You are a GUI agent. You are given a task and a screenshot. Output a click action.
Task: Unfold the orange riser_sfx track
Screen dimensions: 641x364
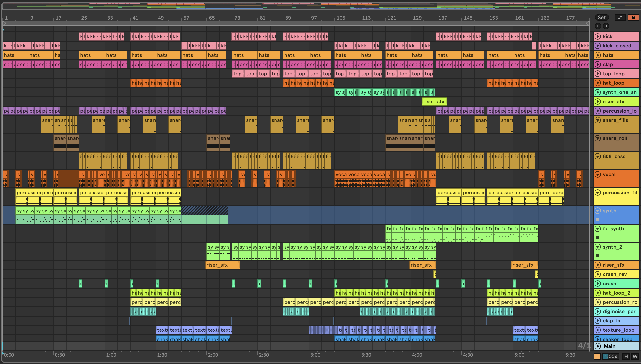click(597, 265)
